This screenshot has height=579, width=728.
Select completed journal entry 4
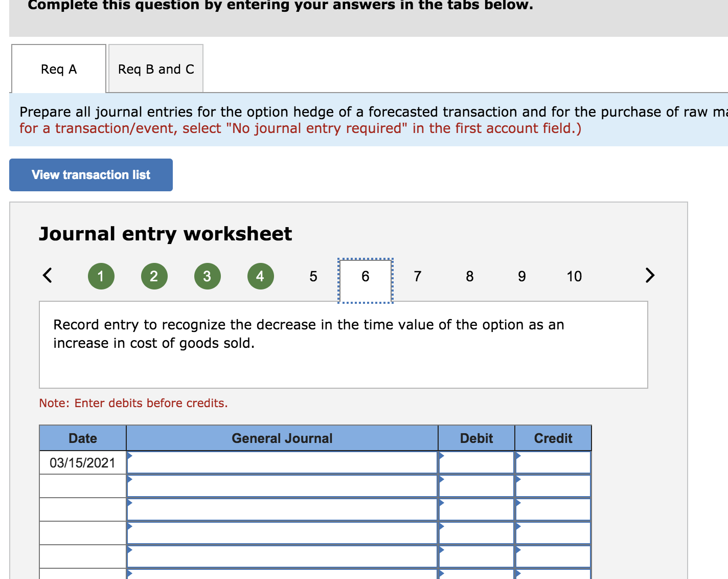click(x=261, y=276)
